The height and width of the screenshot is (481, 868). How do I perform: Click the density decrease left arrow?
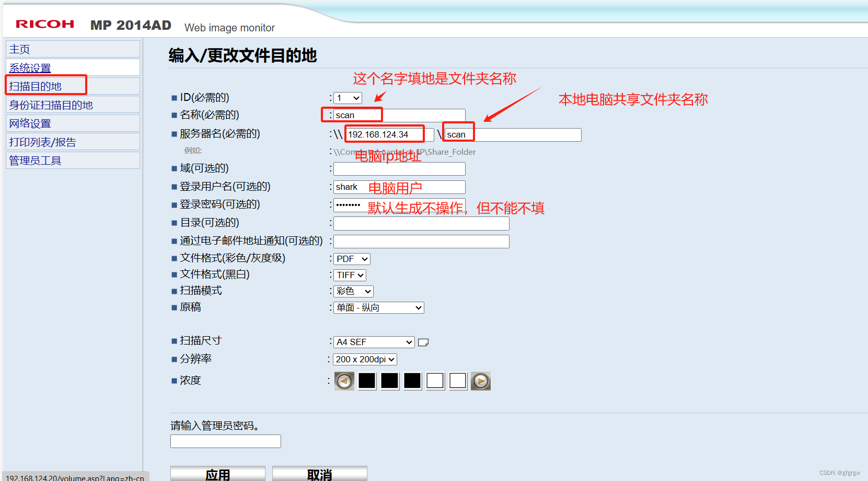pyautogui.click(x=344, y=381)
